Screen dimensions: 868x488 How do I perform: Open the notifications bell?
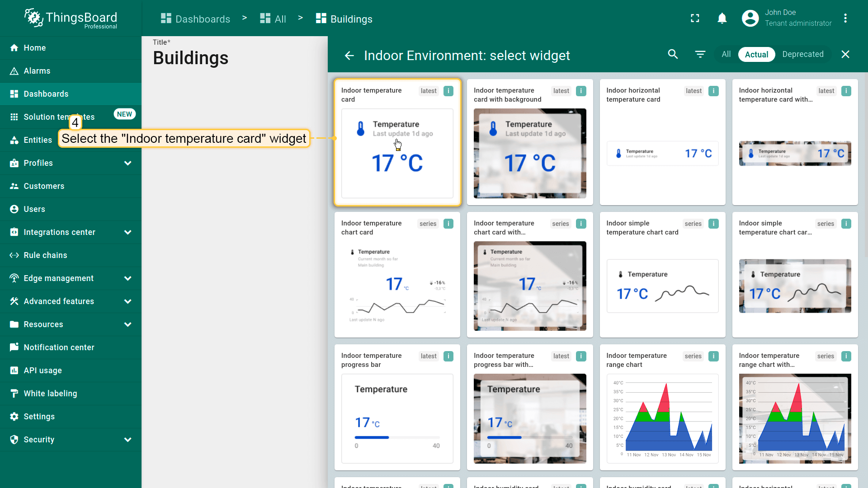(x=722, y=19)
